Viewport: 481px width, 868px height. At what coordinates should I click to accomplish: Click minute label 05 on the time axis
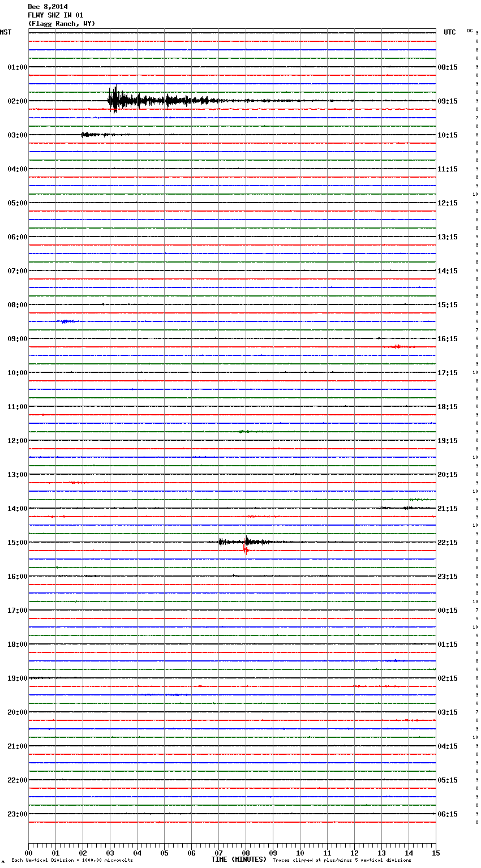click(x=164, y=853)
